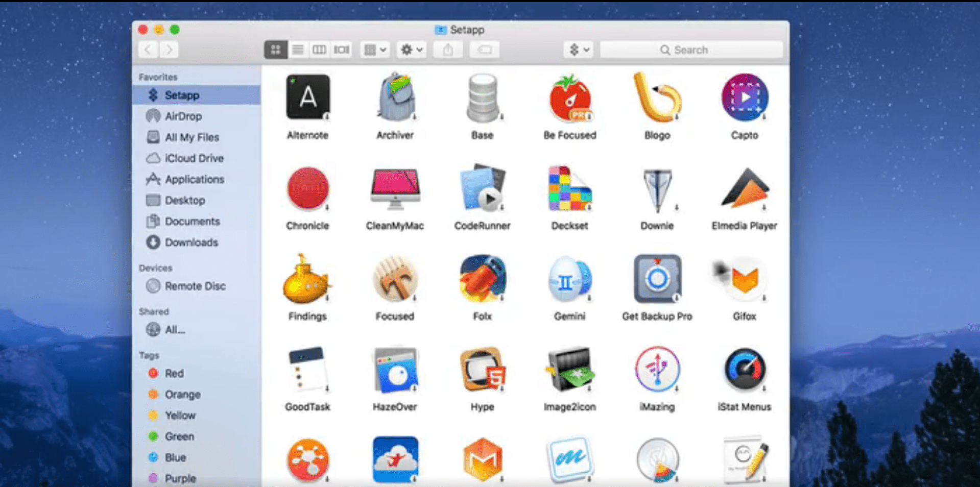Click the Share toolbar button

448,50
